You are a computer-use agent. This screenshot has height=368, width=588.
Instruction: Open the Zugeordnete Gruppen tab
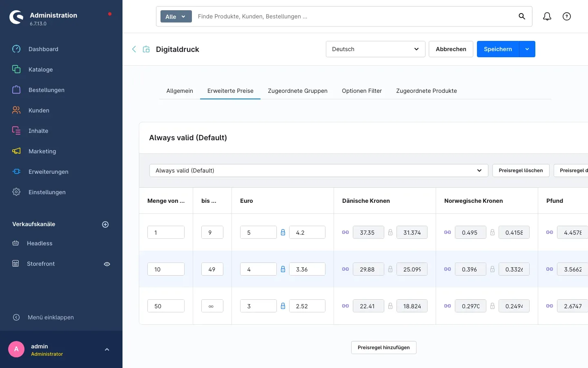(x=298, y=91)
